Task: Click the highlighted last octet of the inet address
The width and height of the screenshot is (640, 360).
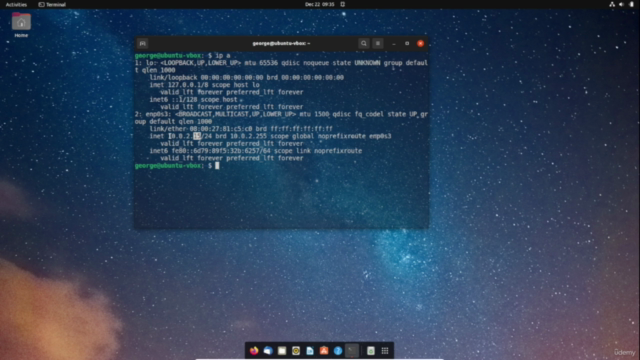Action: 197,136
